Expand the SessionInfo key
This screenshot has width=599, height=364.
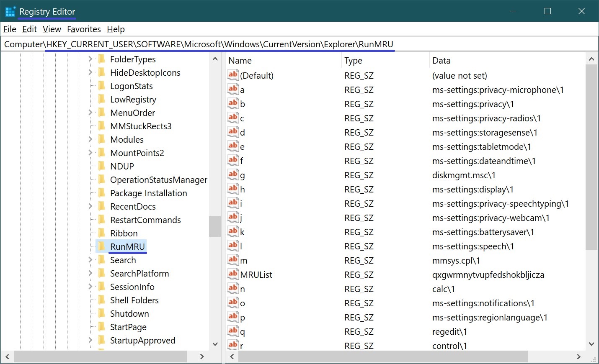pos(90,287)
